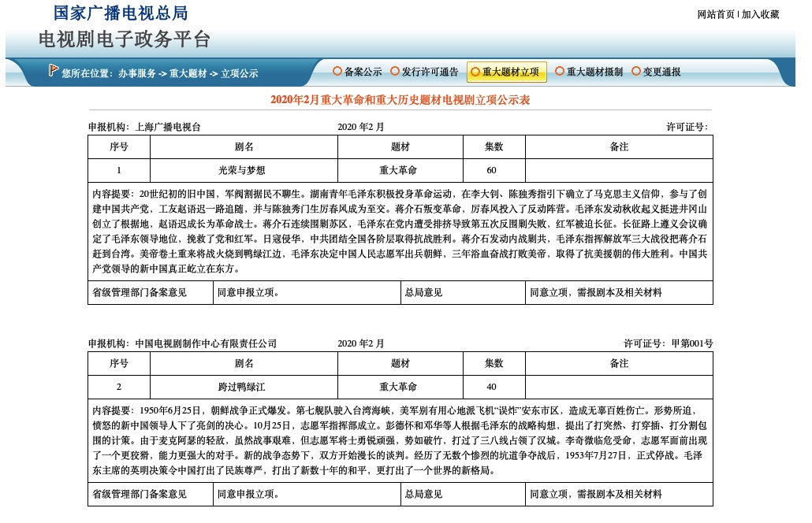The height and width of the screenshot is (523, 812).
Task: Click the red circle icon beside 备案公示
Action: [x=337, y=72]
